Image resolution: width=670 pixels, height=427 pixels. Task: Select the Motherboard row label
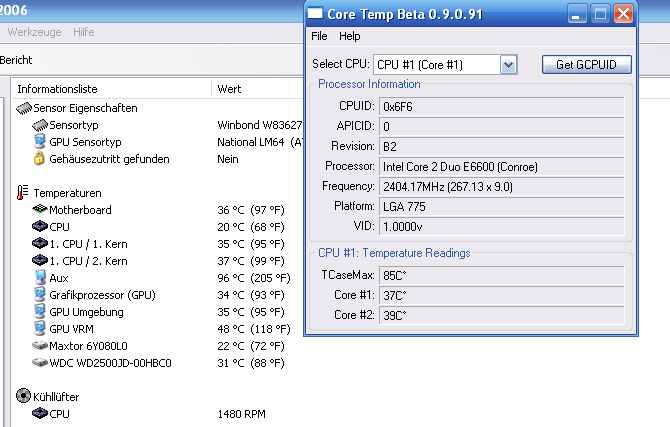80,210
